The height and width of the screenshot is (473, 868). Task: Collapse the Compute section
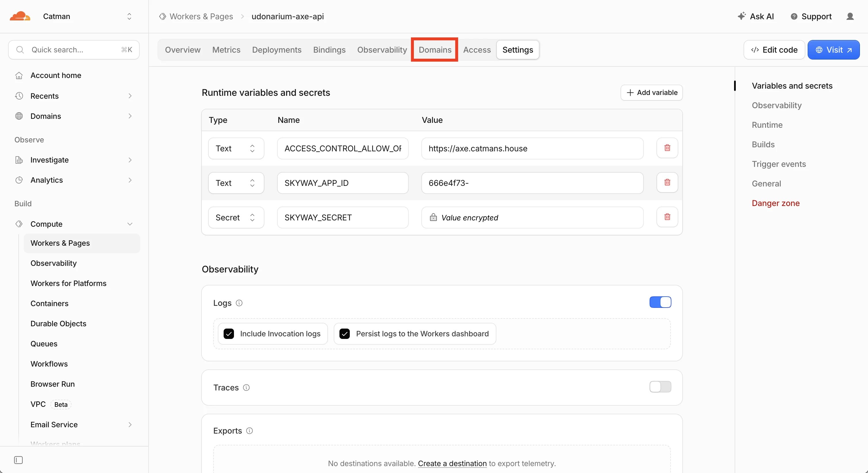click(x=130, y=224)
